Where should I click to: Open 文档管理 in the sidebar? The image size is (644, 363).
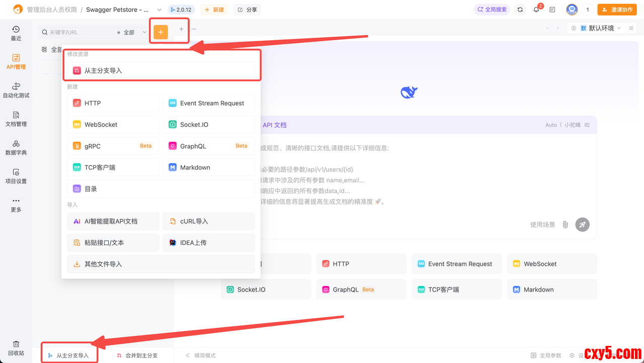(16, 119)
